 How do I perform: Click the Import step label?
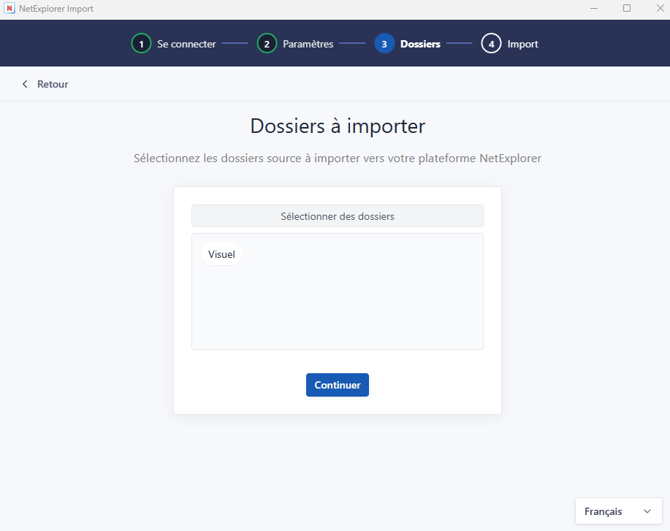pos(523,44)
